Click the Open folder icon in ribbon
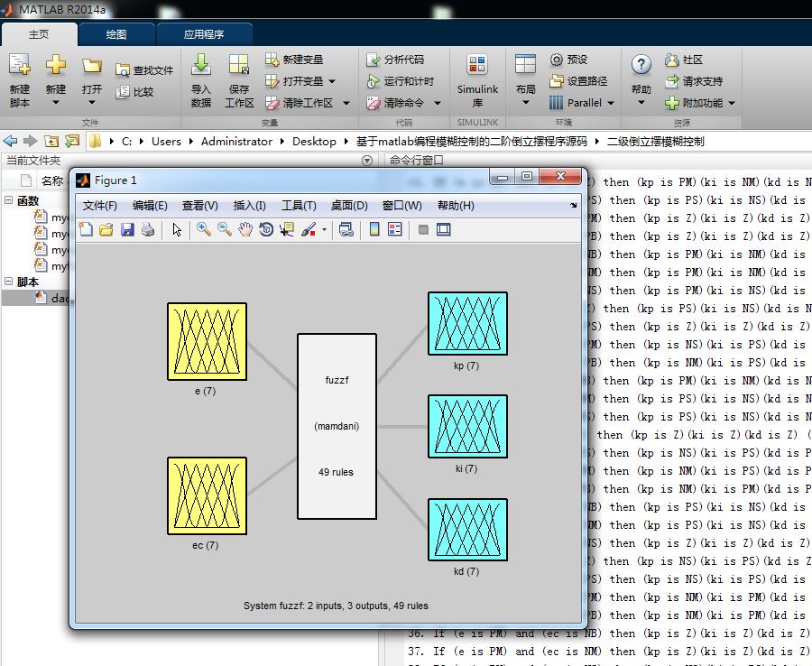The width and height of the screenshot is (812, 666). coord(92,66)
